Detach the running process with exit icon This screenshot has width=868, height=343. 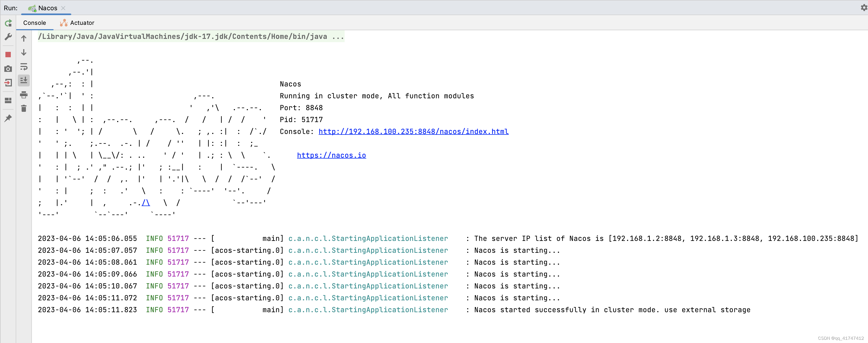tap(8, 83)
